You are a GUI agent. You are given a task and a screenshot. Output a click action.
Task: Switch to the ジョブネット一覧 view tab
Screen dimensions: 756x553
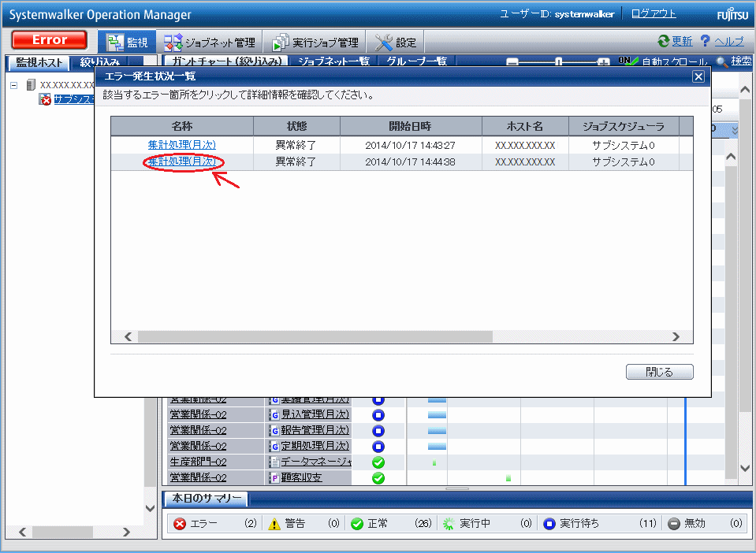pyautogui.click(x=333, y=61)
